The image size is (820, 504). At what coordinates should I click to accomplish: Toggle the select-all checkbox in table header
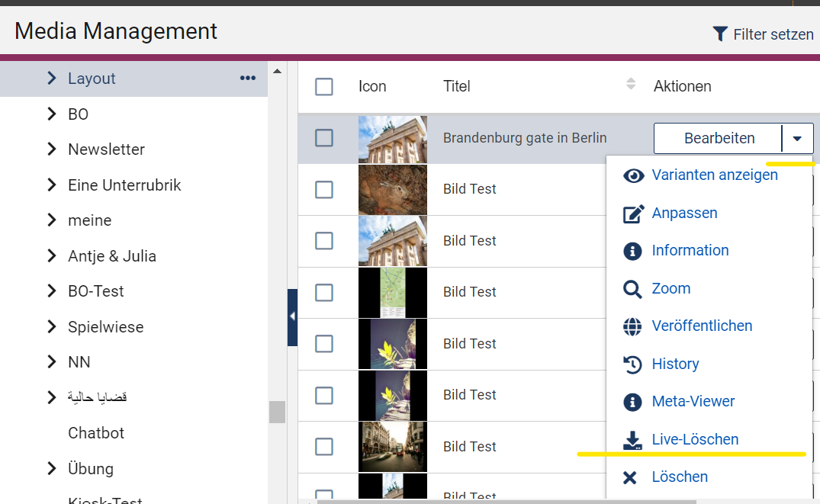(324, 87)
